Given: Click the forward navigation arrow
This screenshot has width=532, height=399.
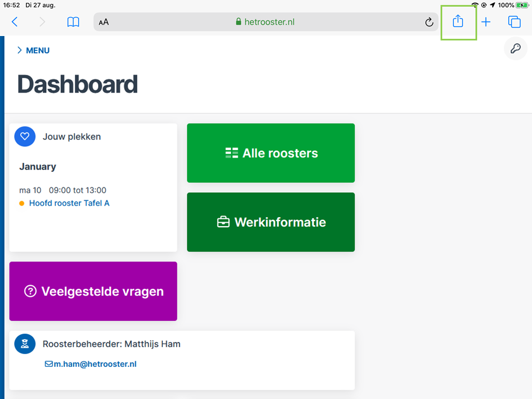Looking at the screenshot, I should [42, 22].
